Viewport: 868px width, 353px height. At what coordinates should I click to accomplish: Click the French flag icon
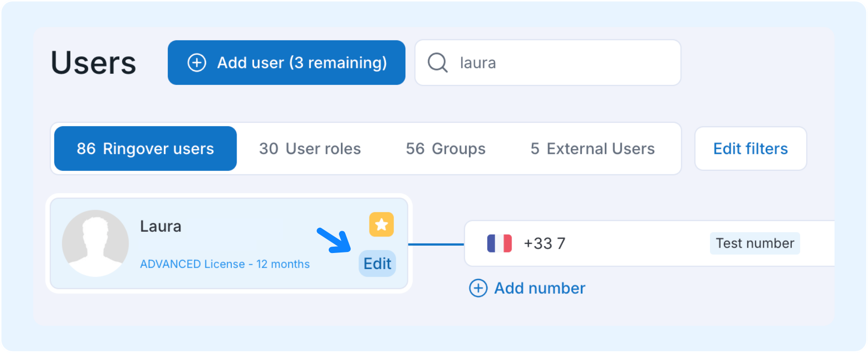coord(499,243)
